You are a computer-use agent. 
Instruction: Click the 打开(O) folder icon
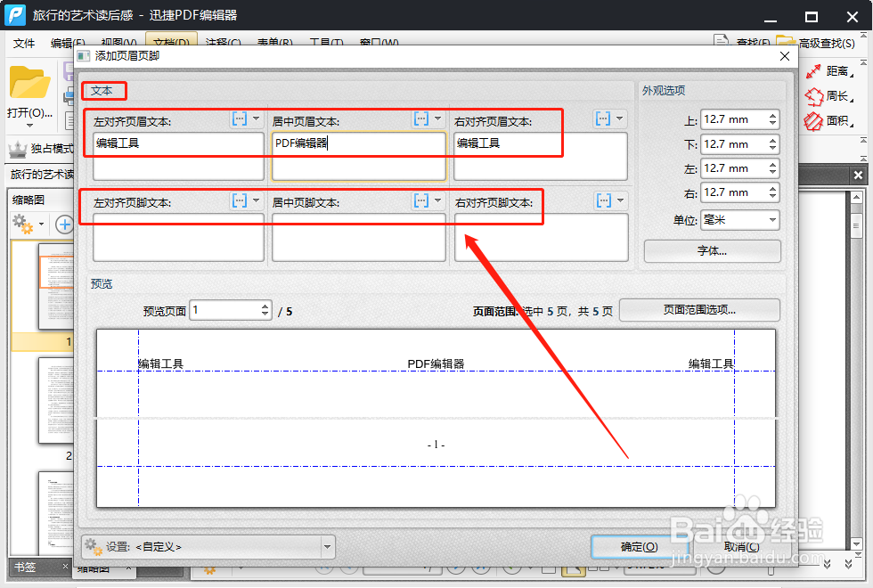point(29,84)
